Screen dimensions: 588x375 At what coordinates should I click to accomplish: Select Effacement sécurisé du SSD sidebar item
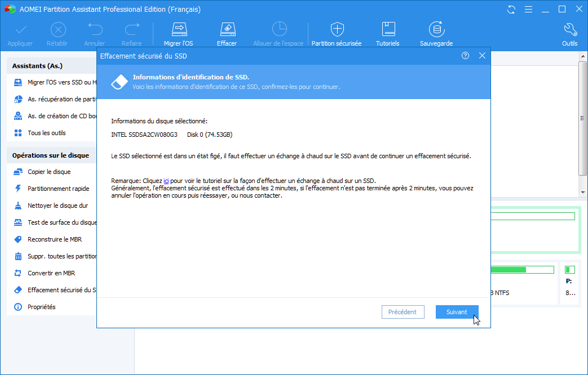pos(55,290)
